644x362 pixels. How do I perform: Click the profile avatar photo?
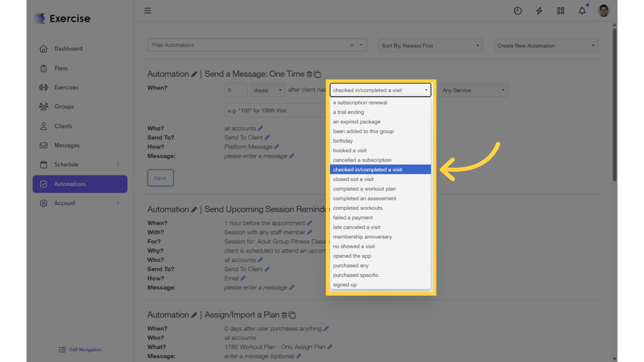click(603, 10)
